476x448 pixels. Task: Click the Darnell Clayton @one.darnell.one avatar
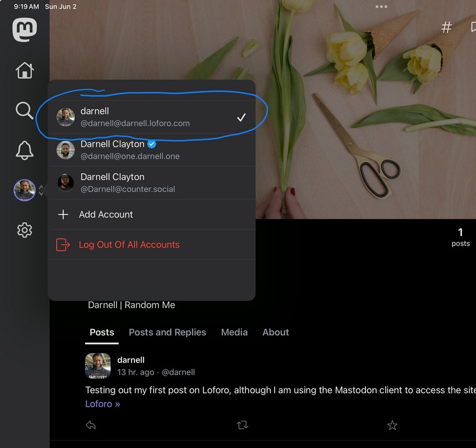(65, 150)
